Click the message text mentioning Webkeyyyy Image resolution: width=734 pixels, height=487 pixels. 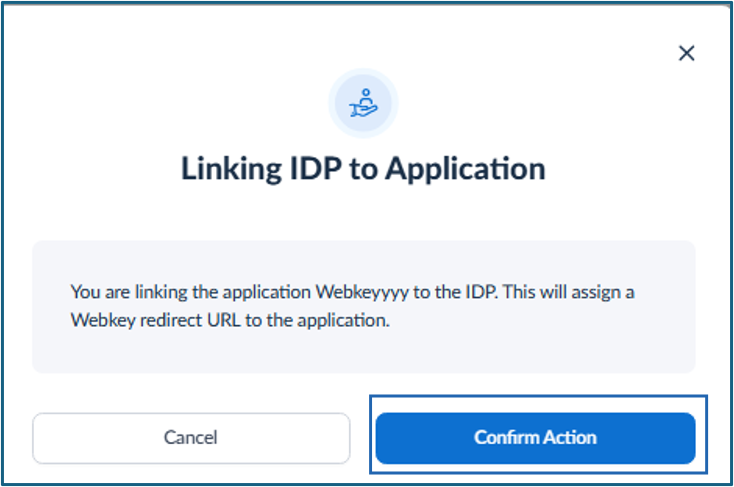tap(352, 306)
